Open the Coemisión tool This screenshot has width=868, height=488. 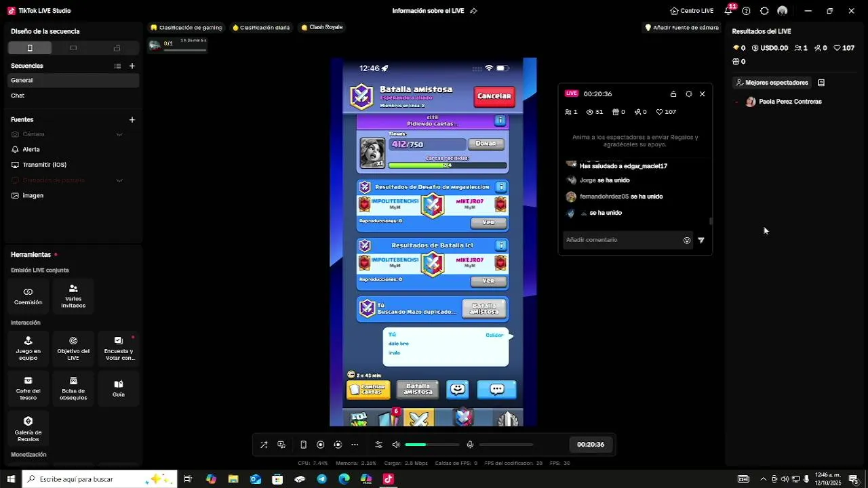pyautogui.click(x=28, y=296)
